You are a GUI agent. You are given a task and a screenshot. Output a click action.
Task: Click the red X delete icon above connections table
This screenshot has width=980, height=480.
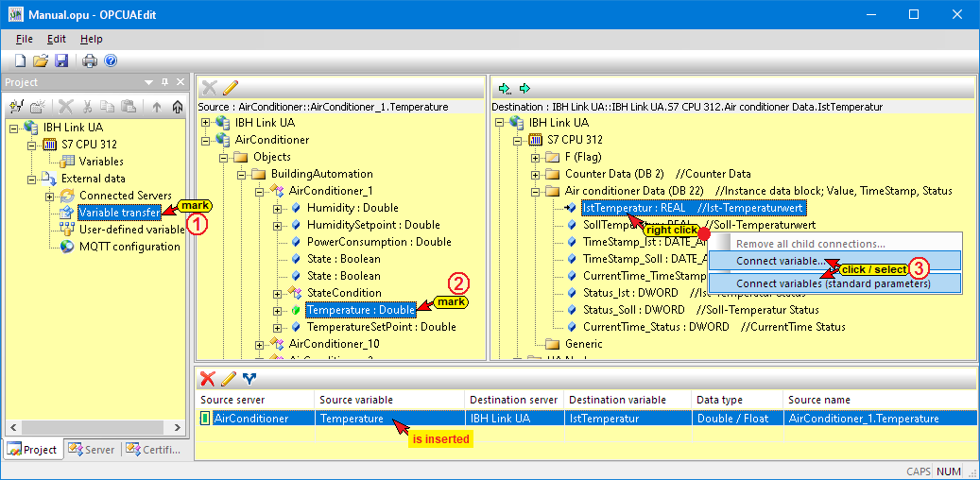click(x=208, y=378)
